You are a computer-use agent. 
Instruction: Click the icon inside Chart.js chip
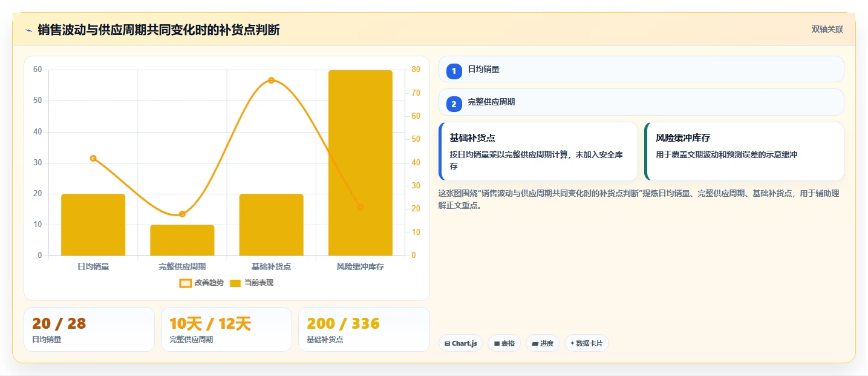point(447,344)
